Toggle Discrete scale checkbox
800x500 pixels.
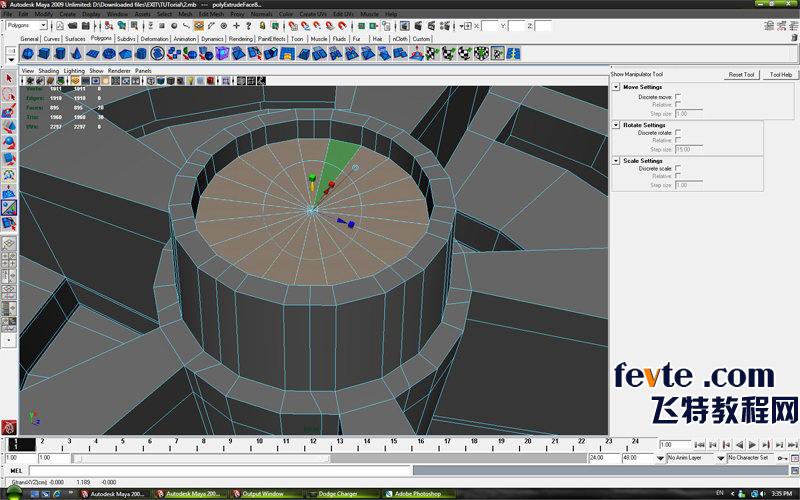(678, 168)
